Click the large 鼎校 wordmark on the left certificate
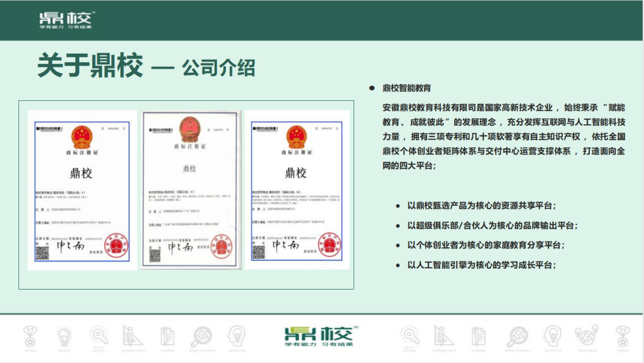The height and width of the screenshot is (363, 644). pos(81,173)
